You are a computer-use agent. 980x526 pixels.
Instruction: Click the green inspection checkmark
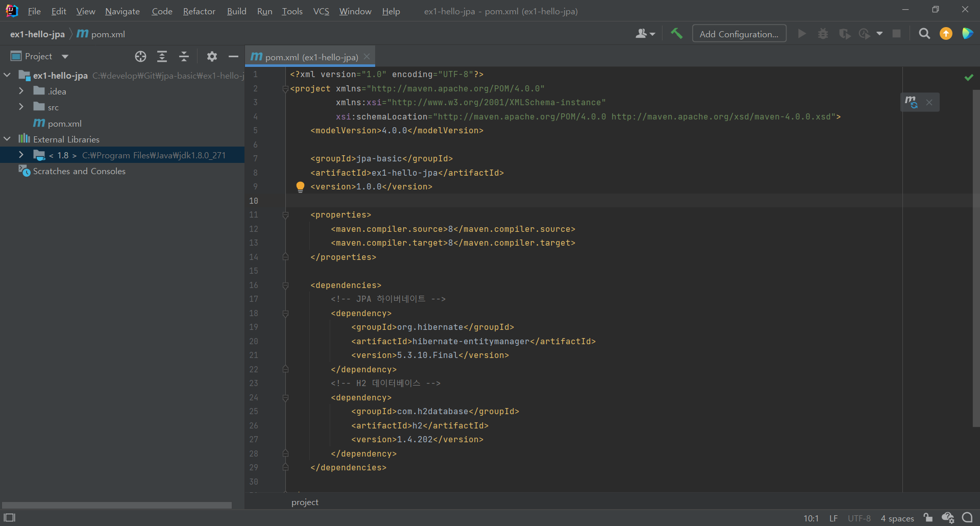tap(968, 77)
